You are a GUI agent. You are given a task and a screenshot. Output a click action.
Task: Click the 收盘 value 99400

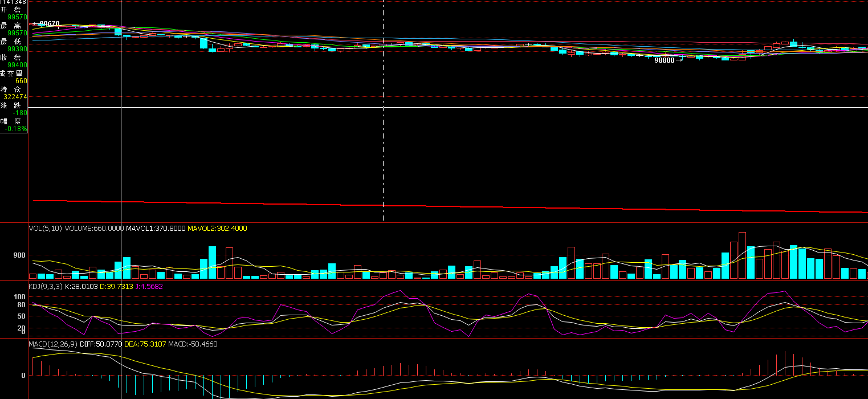click(x=17, y=65)
